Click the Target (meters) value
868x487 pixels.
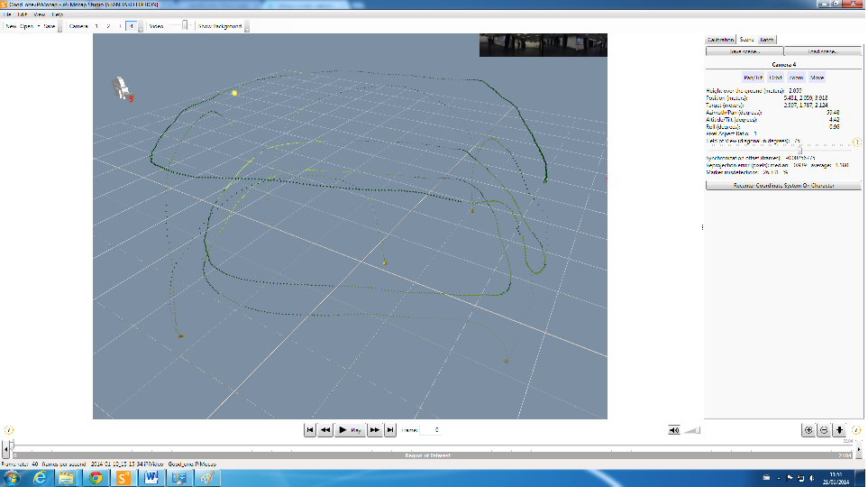tap(806, 106)
